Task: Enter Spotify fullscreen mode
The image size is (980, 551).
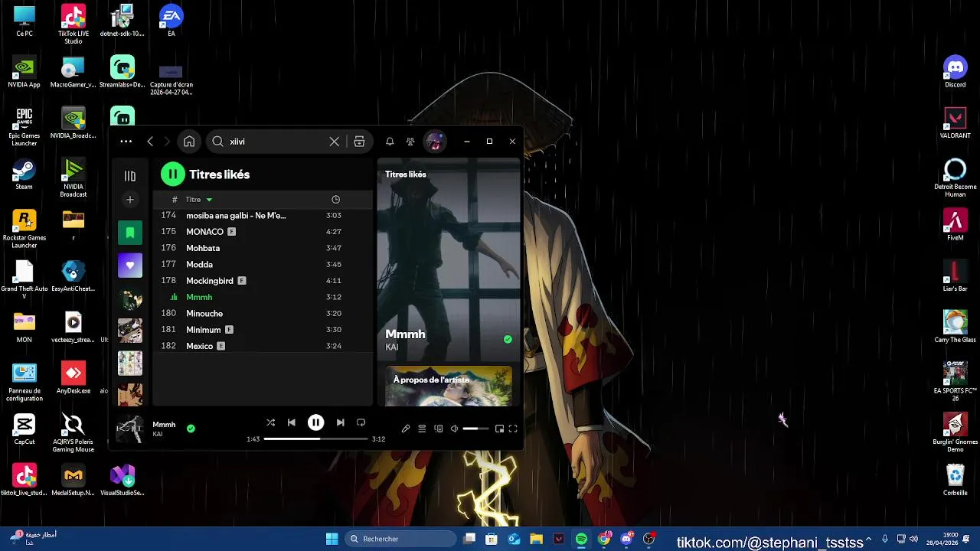Action: [513, 429]
